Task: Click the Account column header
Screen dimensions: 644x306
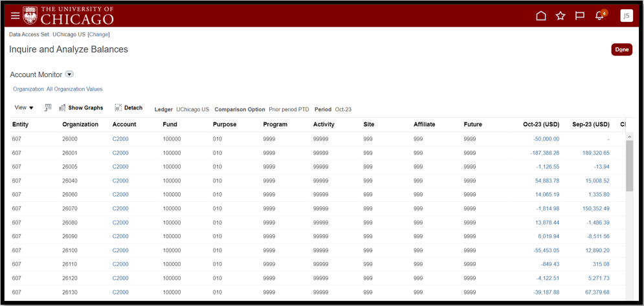Action: [x=124, y=124]
